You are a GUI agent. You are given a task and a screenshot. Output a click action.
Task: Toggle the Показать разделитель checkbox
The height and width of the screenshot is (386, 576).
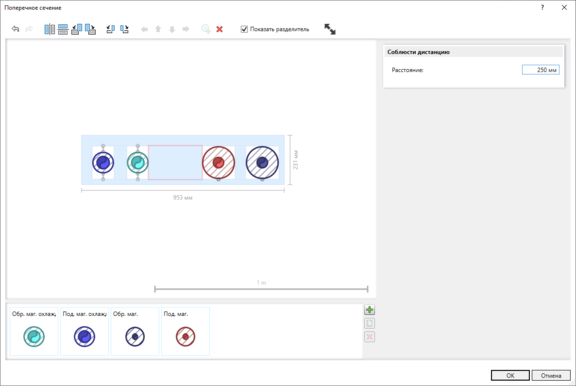pos(244,29)
